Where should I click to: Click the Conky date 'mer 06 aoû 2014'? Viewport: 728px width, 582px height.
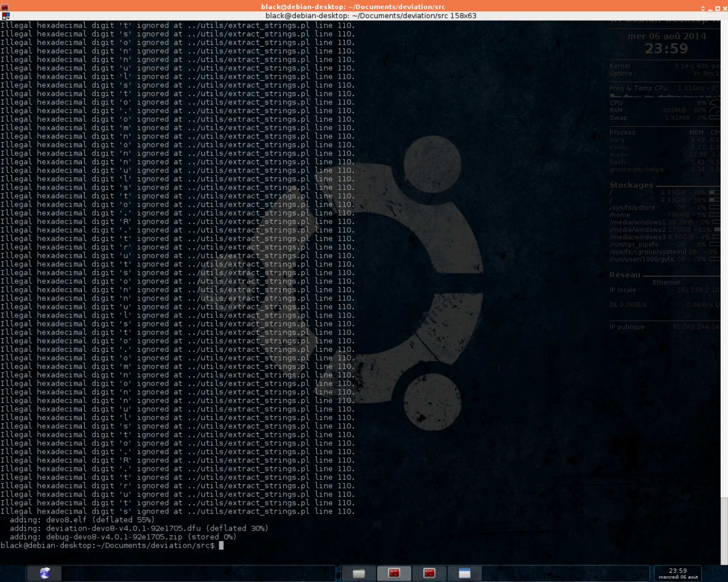tap(667, 36)
